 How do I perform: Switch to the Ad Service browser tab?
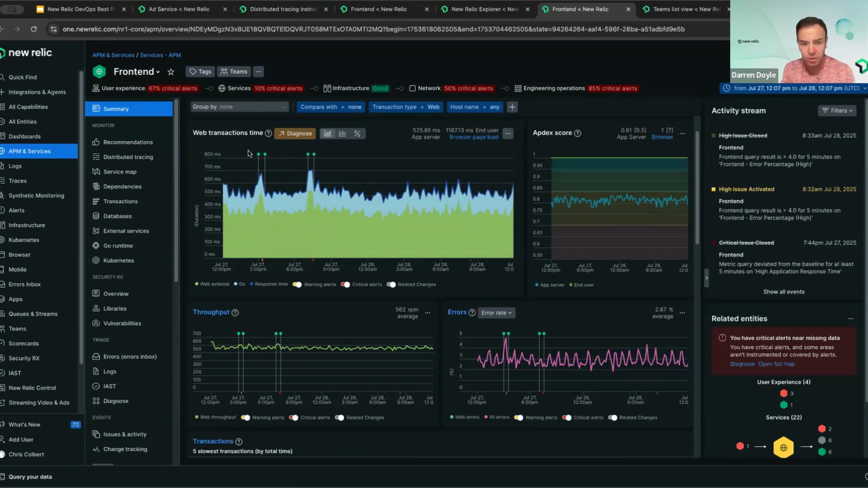point(179,9)
